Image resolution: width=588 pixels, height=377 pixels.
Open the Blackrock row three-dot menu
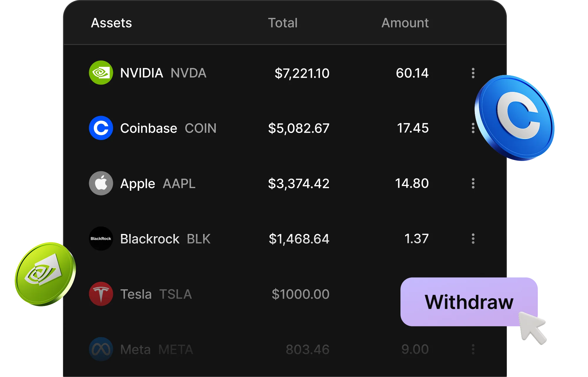coord(473,239)
